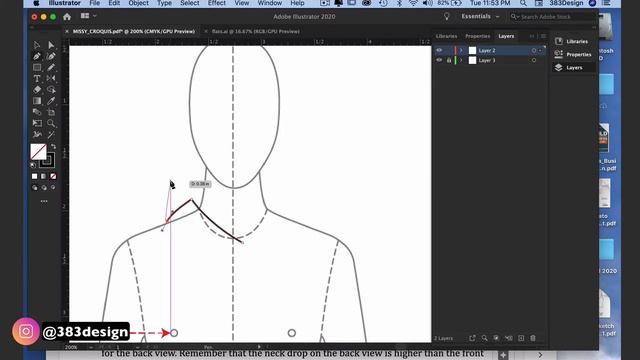Screen dimensions: 640x360
Task: Delete selection with Layers trash icon
Action: pyautogui.click(x=533, y=338)
